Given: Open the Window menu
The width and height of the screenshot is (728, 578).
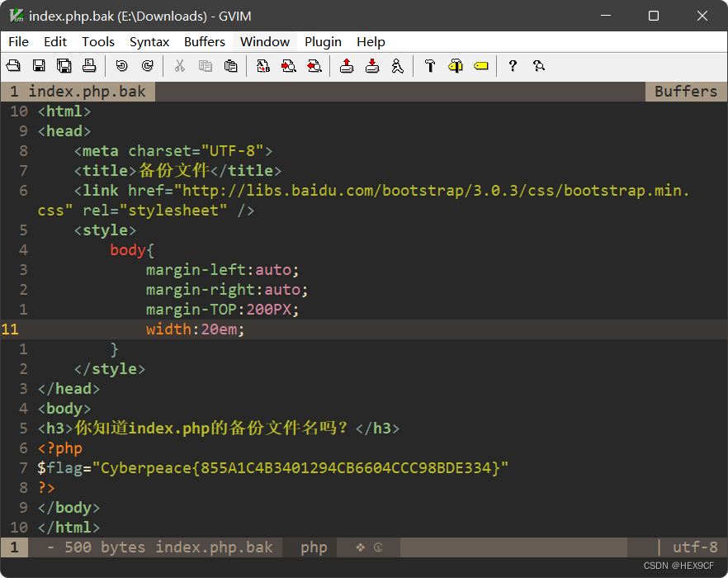Looking at the screenshot, I should pos(265,42).
